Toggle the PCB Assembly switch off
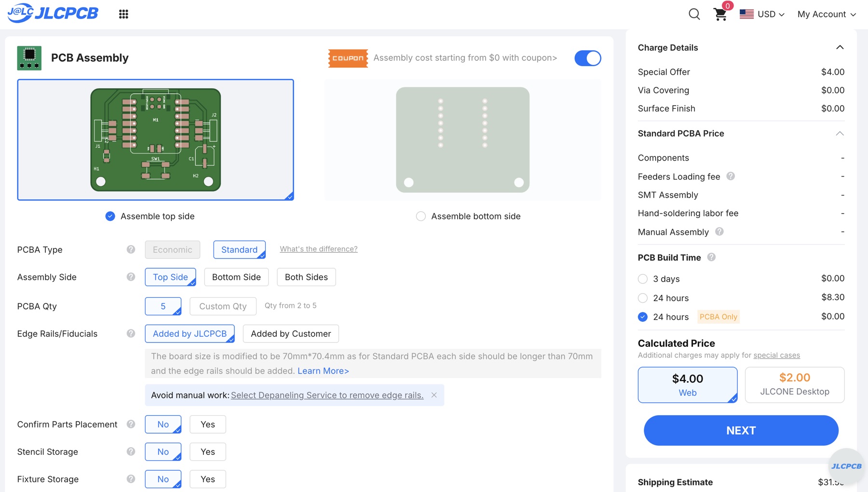868x492 pixels. pyautogui.click(x=588, y=58)
